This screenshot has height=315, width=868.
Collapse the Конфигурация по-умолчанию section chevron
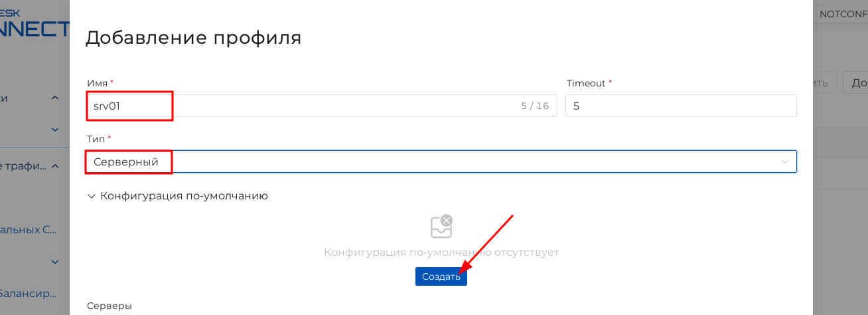pos(91,196)
